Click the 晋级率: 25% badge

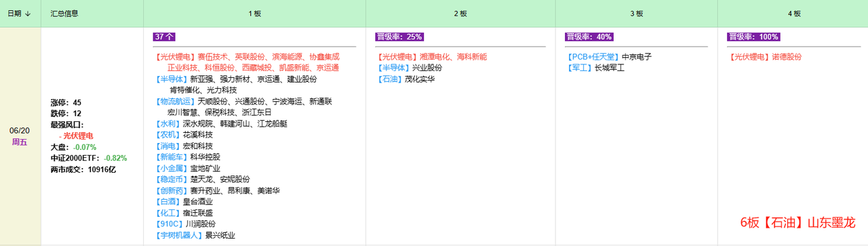tap(399, 37)
